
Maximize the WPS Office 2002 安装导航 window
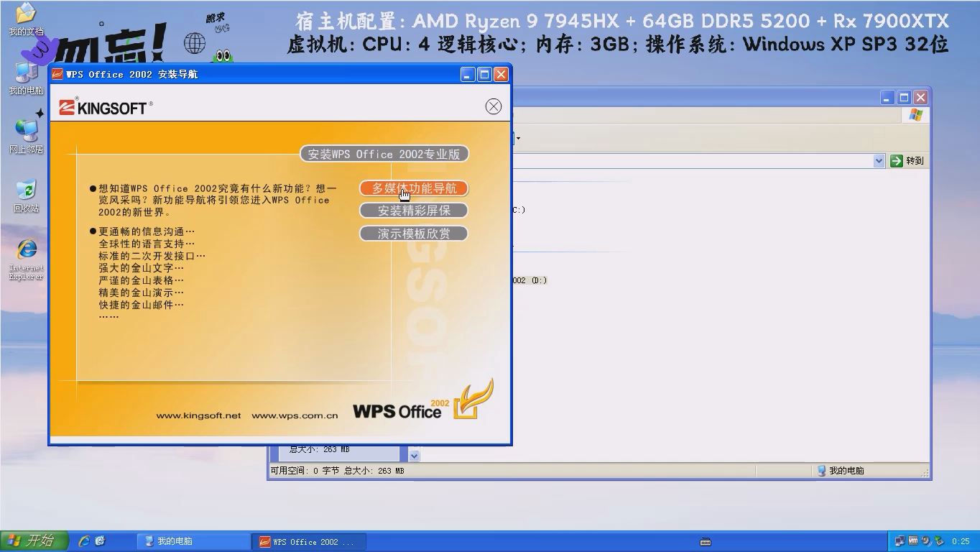click(484, 74)
